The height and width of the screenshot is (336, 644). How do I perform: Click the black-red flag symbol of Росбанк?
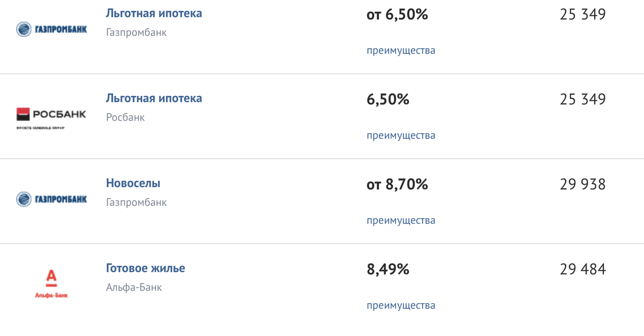23,112
